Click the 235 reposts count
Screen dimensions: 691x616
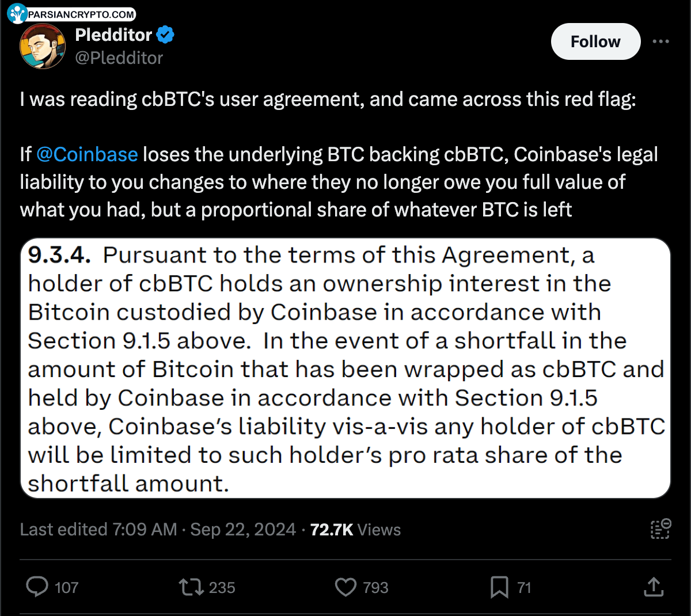[x=222, y=588]
